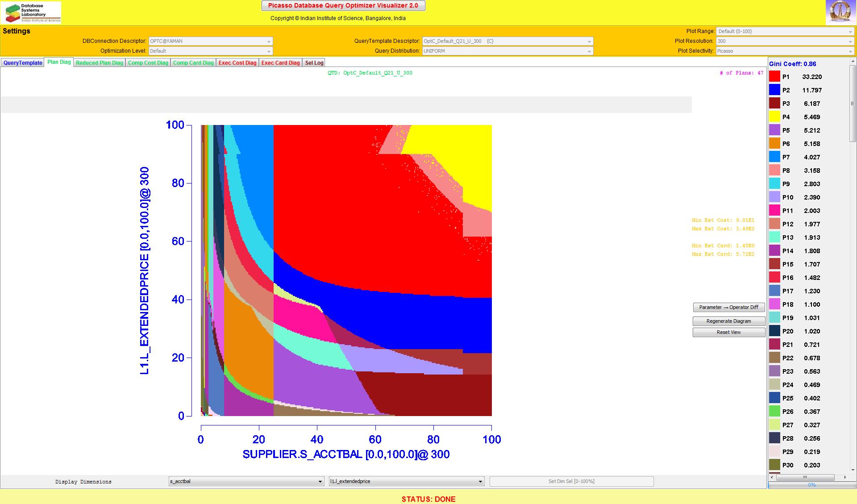Open the Comp Cost Diag tab
The width and height of the screenshot is (857, 504).
pos(148,63)
